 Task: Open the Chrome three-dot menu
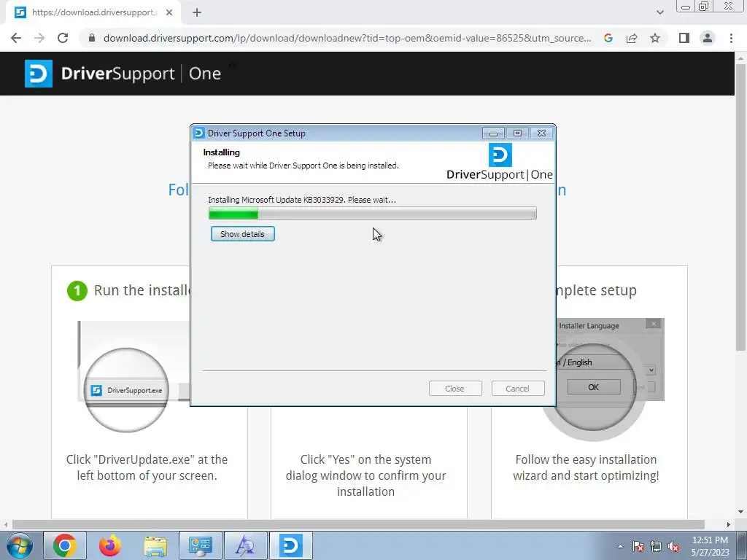(x=731, y=38)
